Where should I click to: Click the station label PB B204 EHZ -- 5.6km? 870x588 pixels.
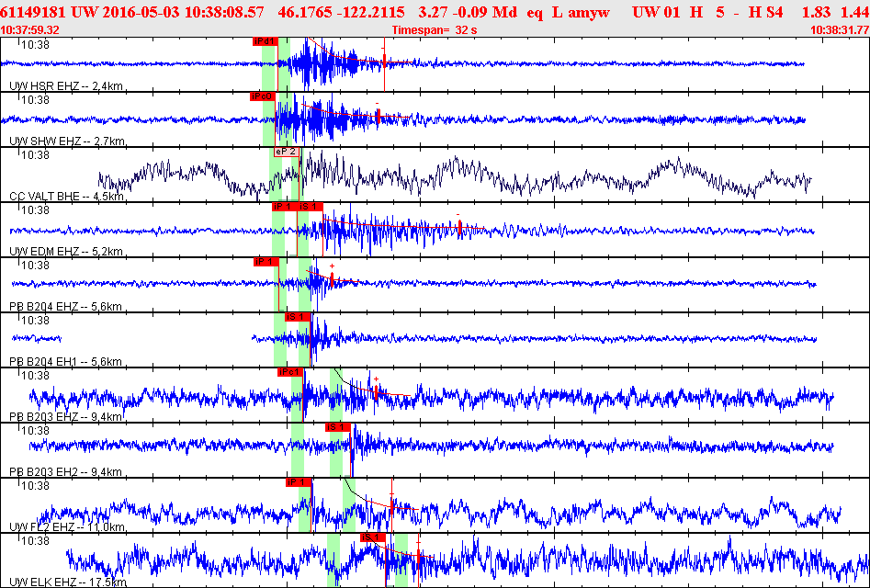[x=65, y=306]
